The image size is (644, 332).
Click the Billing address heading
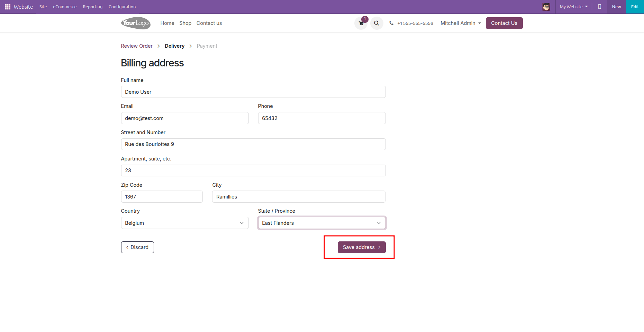(x=152, y=63)
